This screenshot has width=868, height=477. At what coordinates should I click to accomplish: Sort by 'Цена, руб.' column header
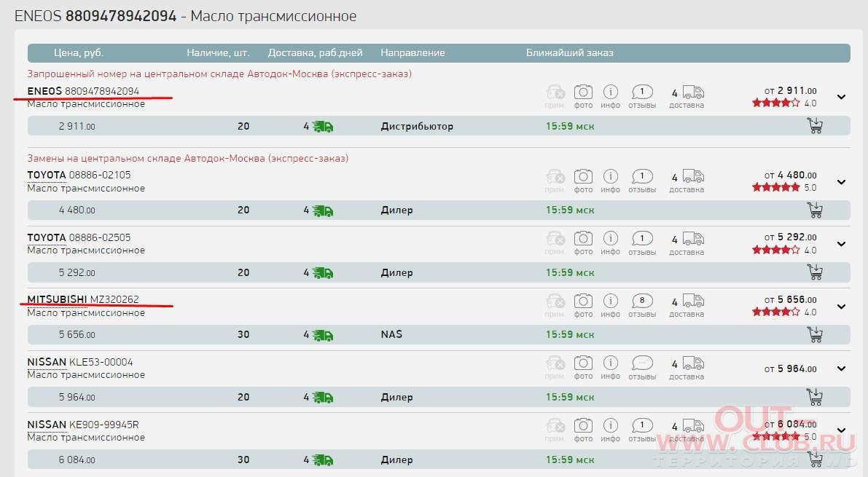pyautogui.click(x=79, y=53)
